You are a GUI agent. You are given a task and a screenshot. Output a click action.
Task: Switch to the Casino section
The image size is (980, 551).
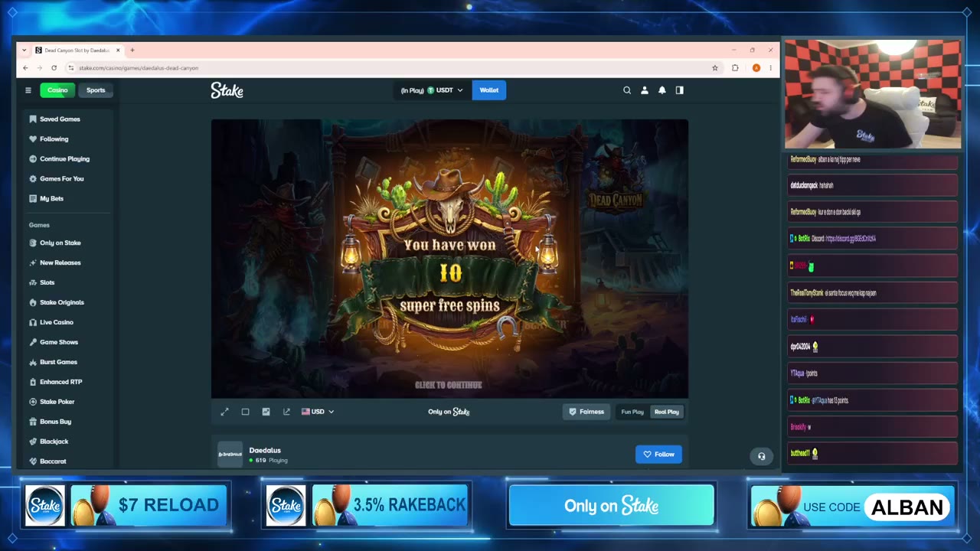click(57, 90)
